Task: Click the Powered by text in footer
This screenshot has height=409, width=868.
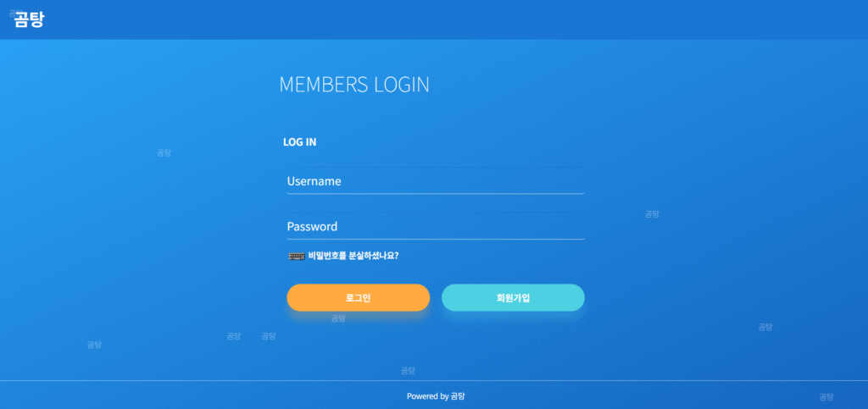Action: point(427,395)
